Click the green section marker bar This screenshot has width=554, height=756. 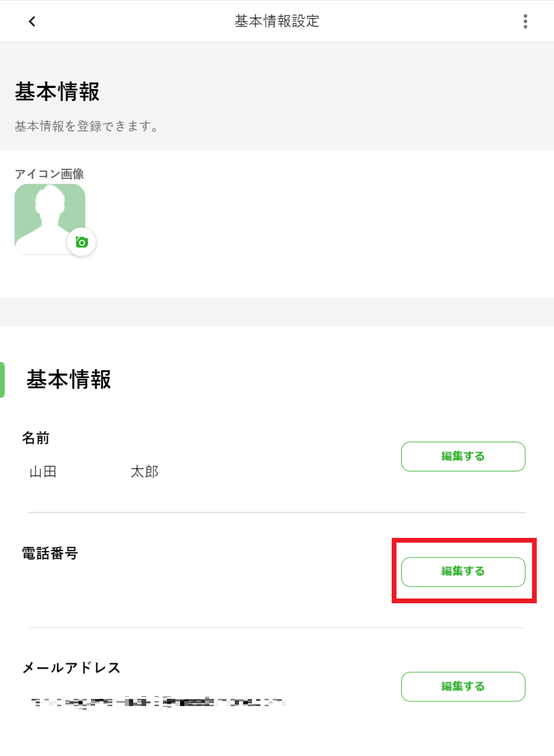coord(2,380)
